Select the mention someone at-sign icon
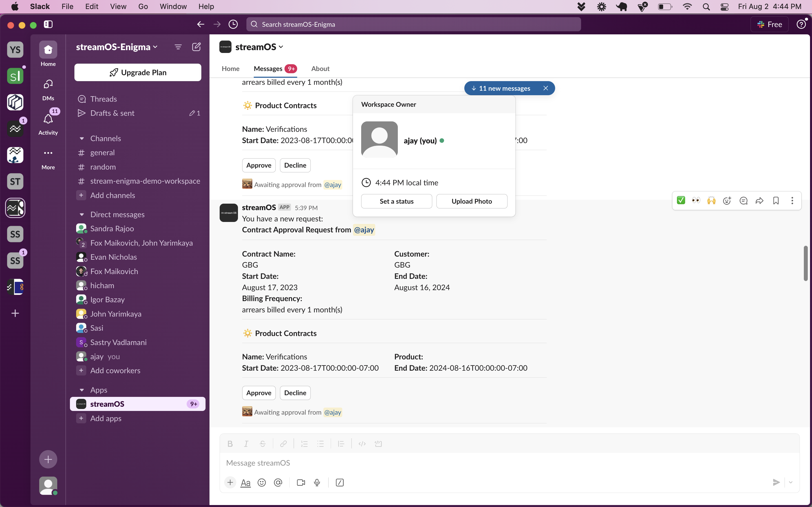The image size is (812, 507). tap(278, 482)
